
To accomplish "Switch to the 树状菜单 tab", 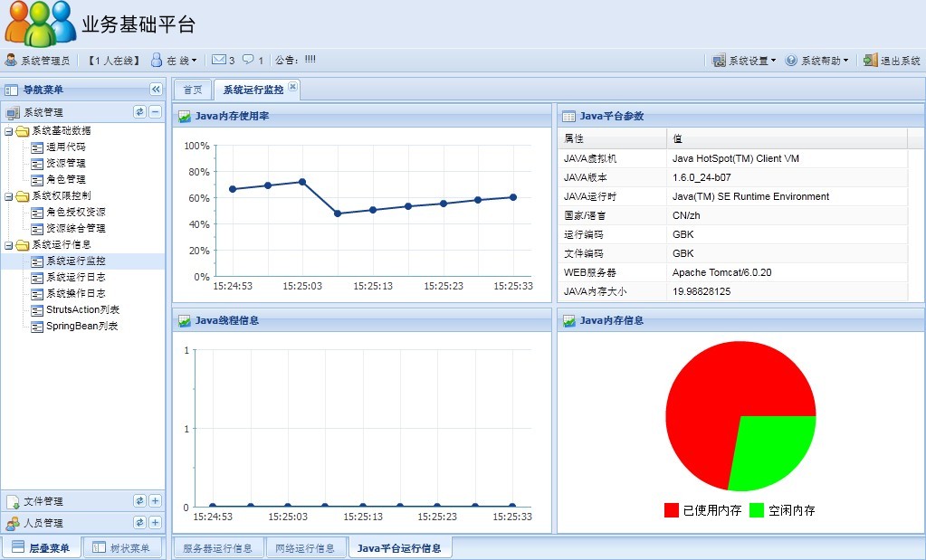I will point(121,547).
